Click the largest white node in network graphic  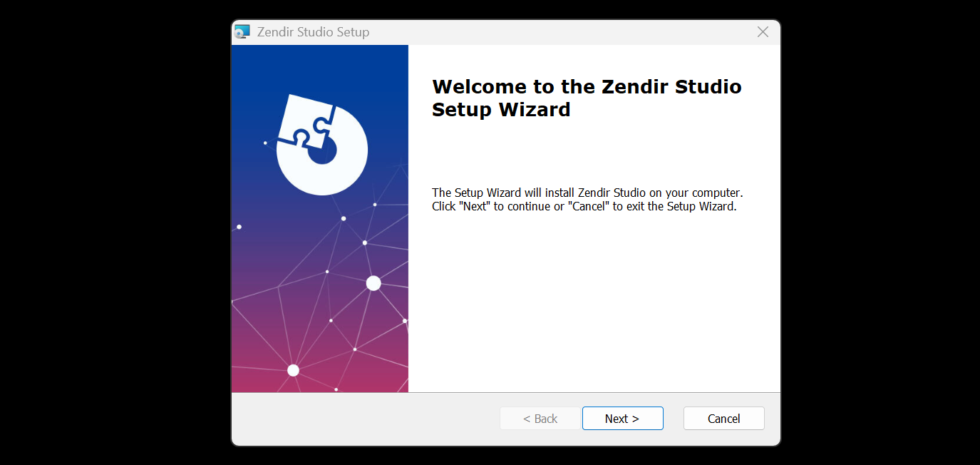point(373,283)
